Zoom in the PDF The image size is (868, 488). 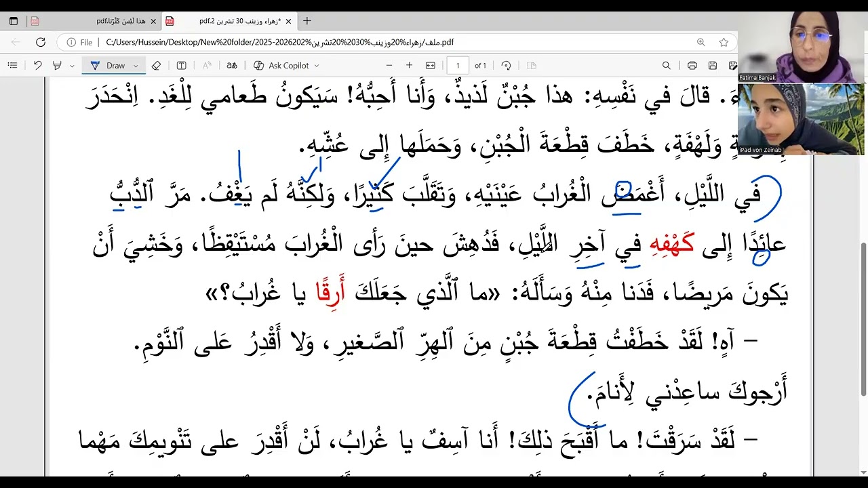409,66
